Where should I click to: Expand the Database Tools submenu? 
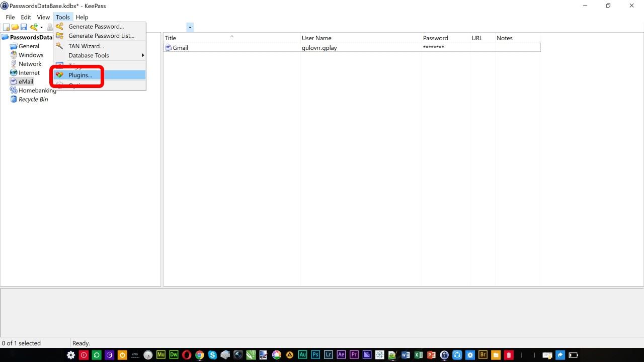100,55
